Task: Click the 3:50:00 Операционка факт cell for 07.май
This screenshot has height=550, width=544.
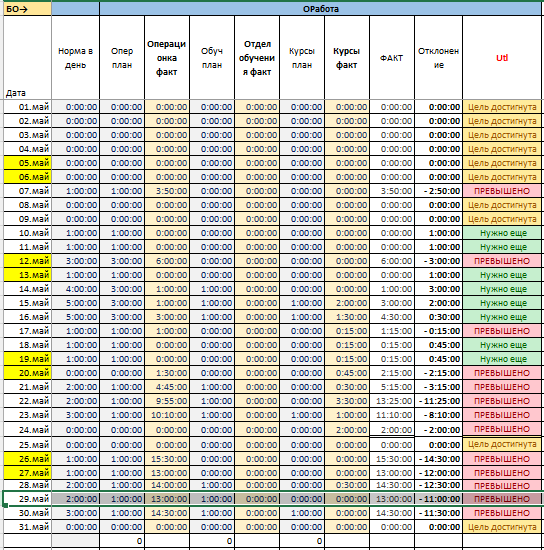Action: coord(167,191)
